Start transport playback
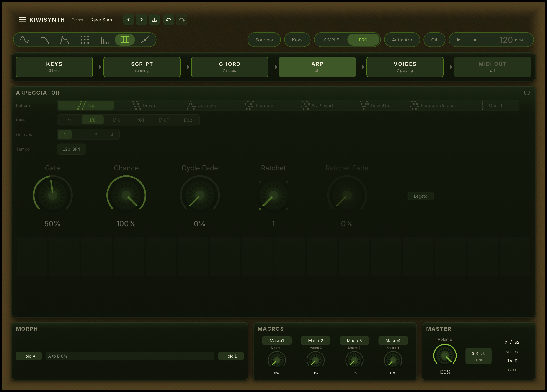The height and width of the screenshot is (392, 547). click(x=459, y=40)
